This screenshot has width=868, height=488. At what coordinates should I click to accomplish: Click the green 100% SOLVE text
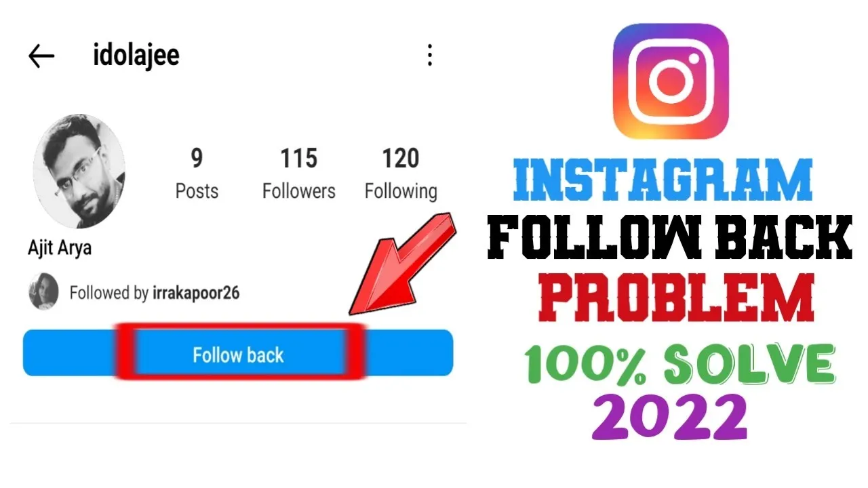[x=679, y=364]
